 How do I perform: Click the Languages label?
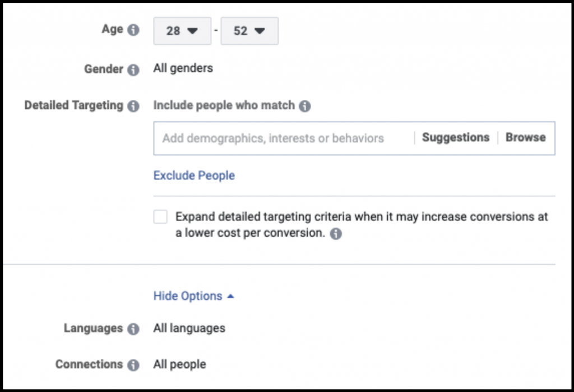click(94, 328)
